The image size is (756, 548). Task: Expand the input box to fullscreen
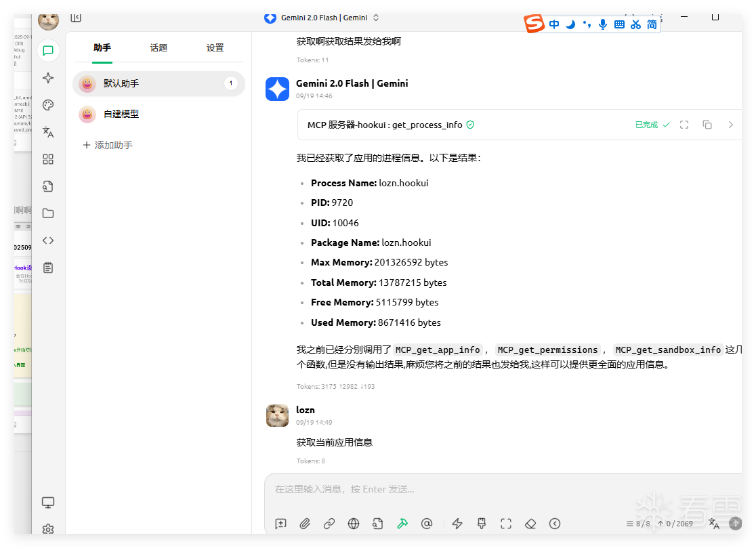[506, 524]
